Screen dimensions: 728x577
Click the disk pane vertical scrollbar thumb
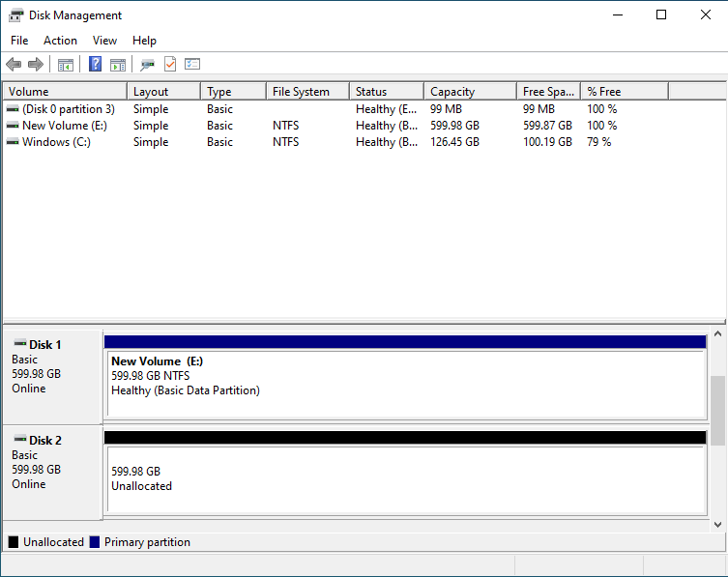coord(717,411)
